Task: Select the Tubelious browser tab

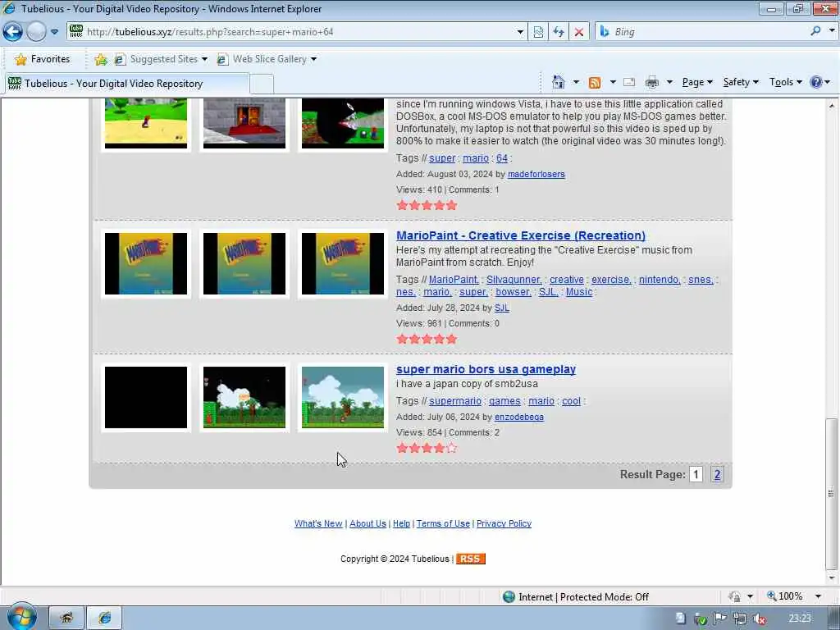Action: (127, 84)
